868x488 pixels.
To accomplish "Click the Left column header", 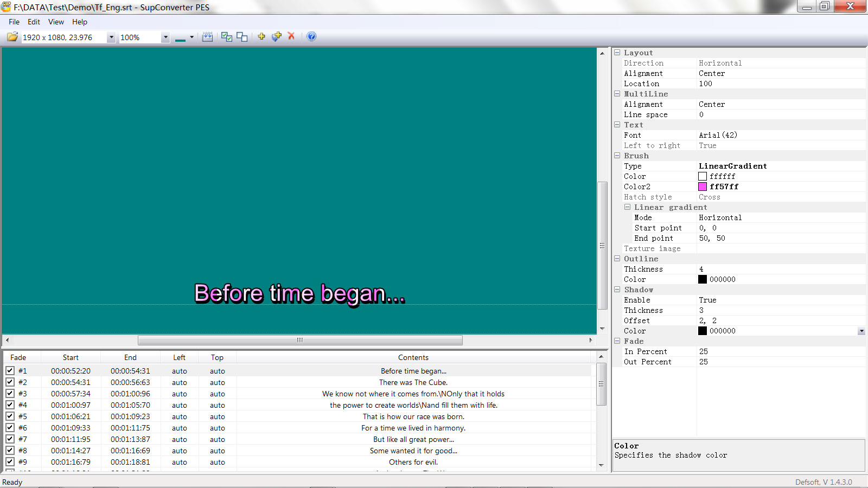I will tap(179, 357).
